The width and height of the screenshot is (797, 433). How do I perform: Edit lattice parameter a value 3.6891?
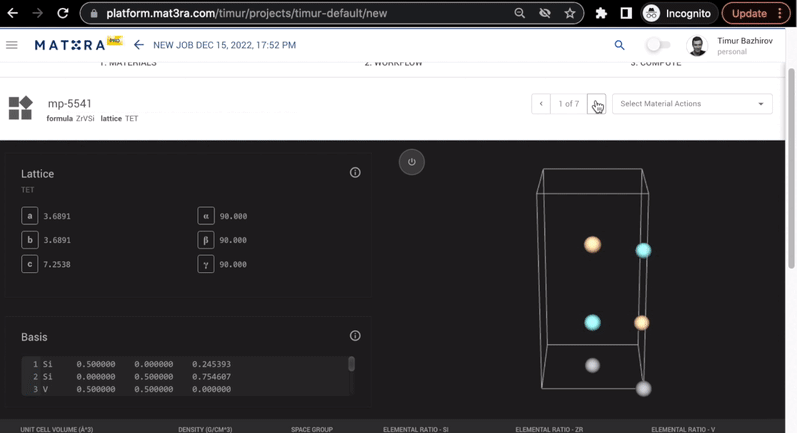(x=57, y=216)
